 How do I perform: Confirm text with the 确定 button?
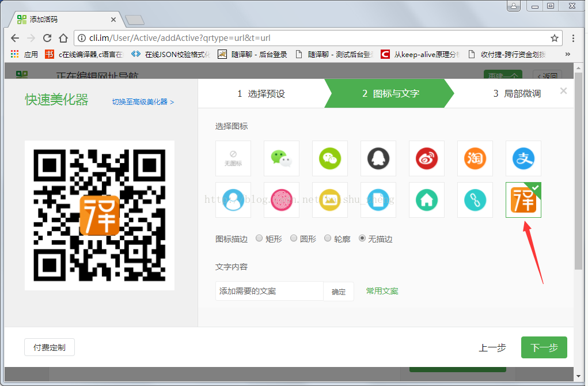click(339, 292)
